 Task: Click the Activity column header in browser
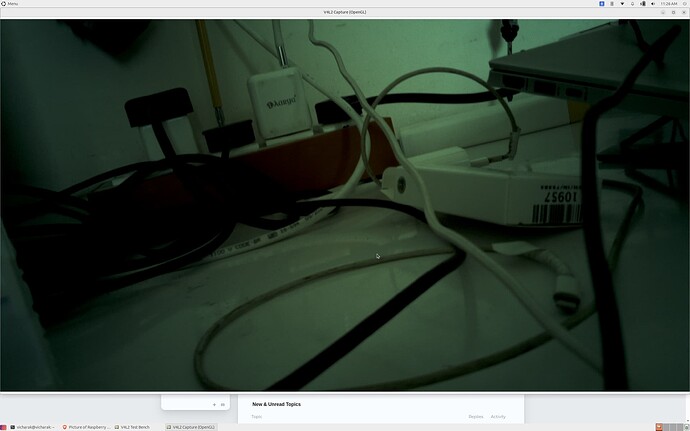[498, 416]
